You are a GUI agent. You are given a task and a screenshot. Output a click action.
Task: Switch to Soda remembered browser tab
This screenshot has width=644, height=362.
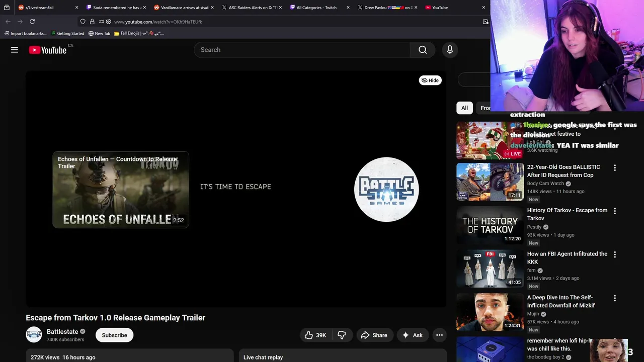[116, 8]
